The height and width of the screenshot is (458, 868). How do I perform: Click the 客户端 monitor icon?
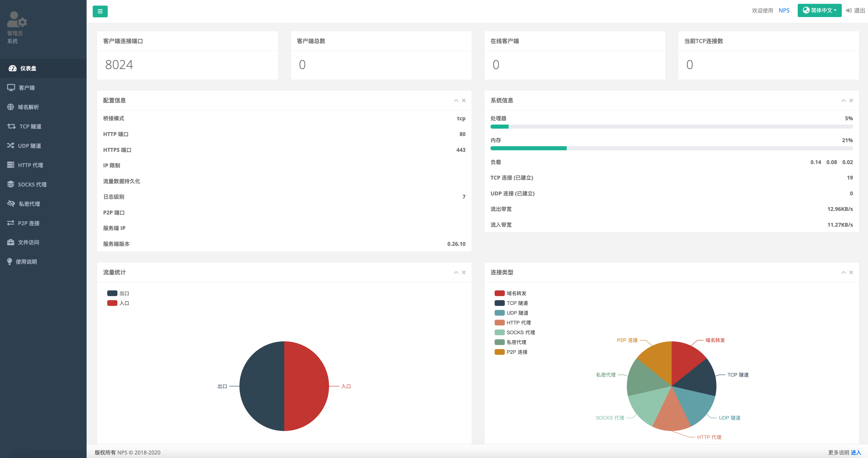pos(11,88)
